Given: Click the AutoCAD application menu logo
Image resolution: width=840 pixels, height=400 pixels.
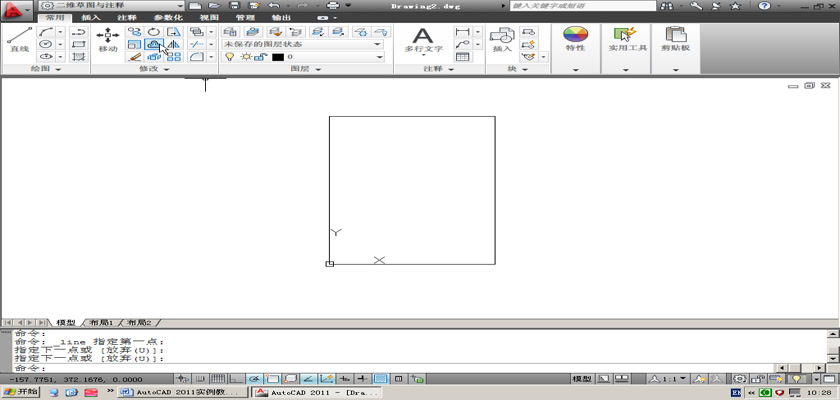Looking at the screenshot, I should tap(16, 10).
